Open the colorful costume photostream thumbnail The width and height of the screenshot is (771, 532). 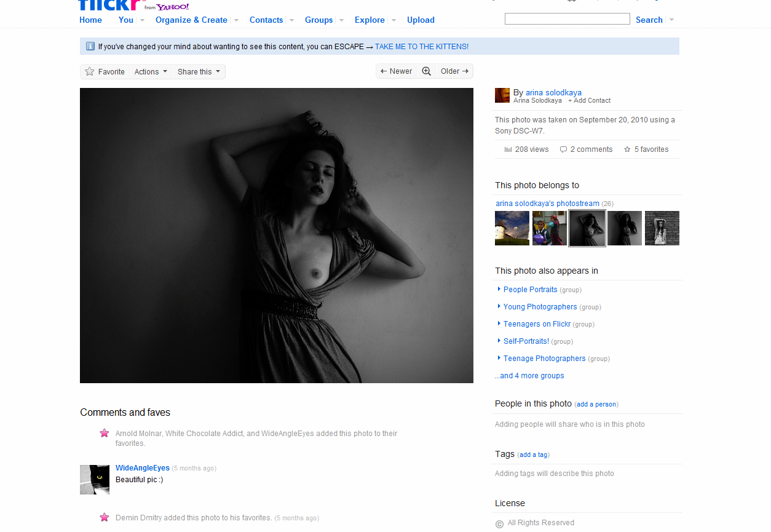tap(550, 228)
